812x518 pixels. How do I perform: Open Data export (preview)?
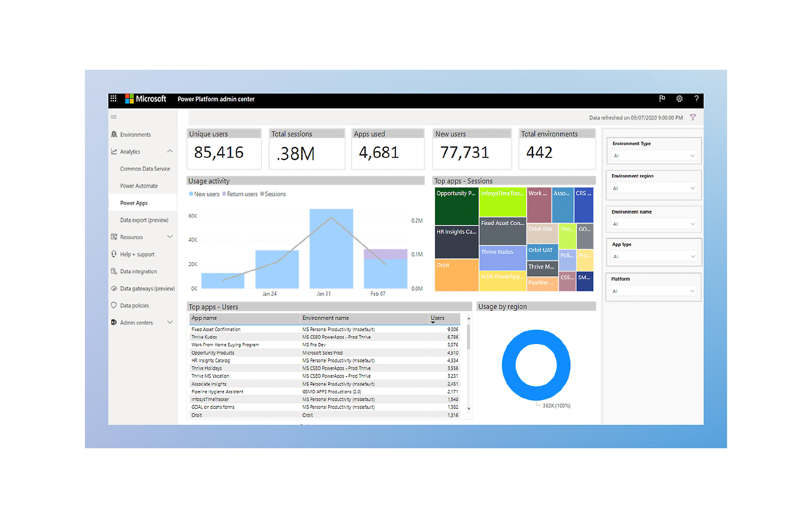pos(144,220)
